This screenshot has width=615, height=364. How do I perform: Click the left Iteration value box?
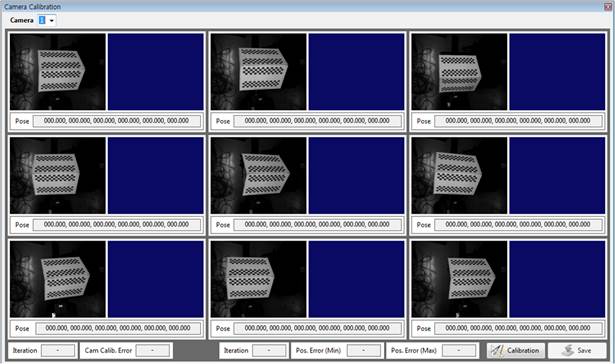(58, 350)
